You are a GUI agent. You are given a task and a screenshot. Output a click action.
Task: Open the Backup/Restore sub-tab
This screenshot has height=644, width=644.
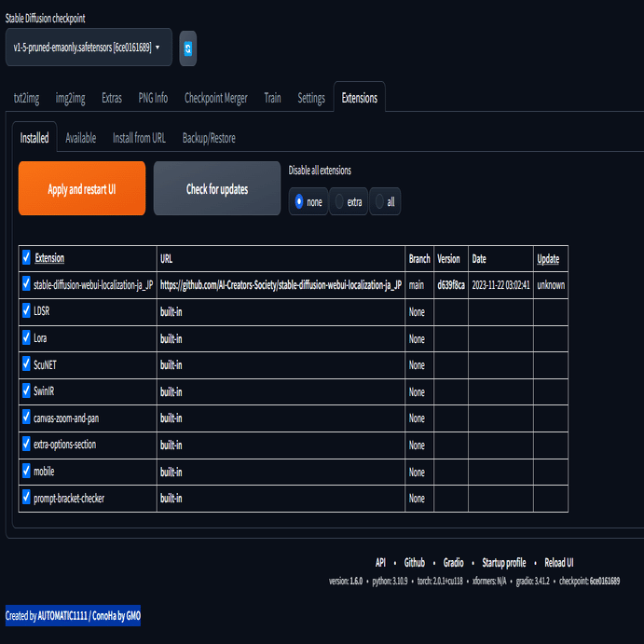coord(209,138)
